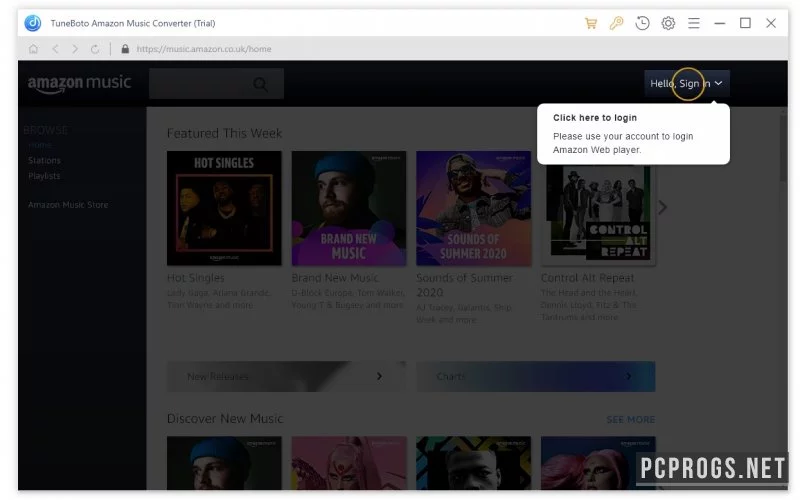Click the address bar URL

pyautogui.click(x=204, y=49)
